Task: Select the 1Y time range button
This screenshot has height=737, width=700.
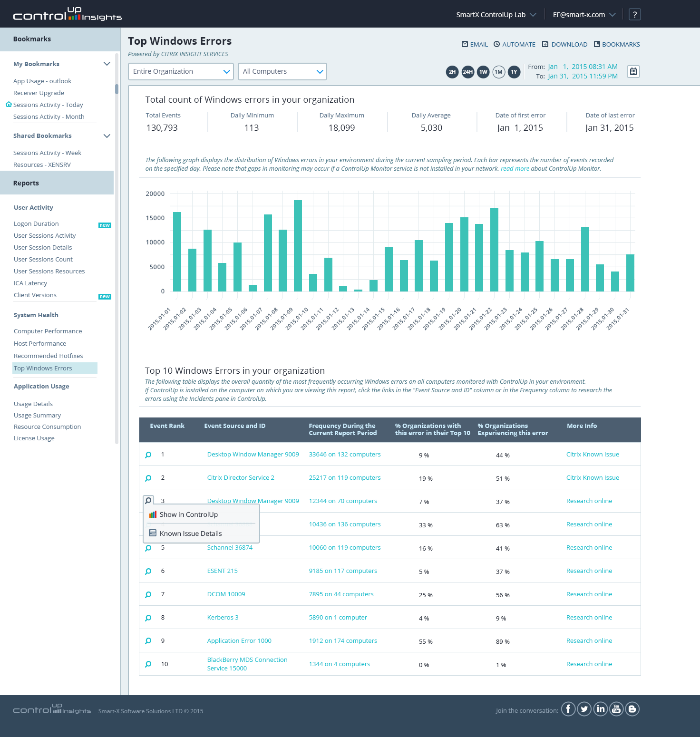Action: point(514,72)
